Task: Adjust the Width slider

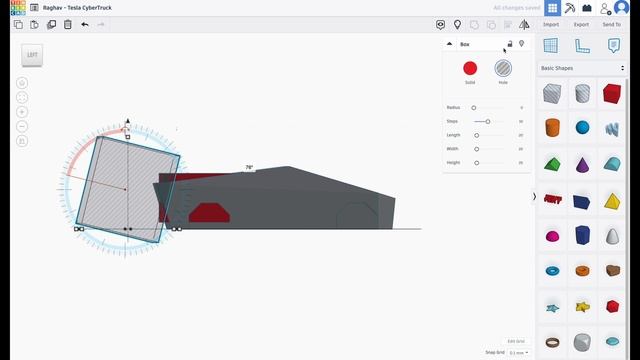Action: [x=476, y=149]
